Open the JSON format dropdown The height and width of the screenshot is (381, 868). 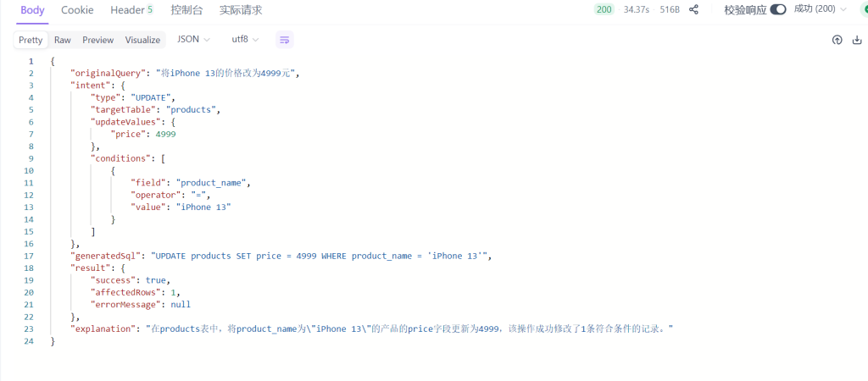pos(194,40)
